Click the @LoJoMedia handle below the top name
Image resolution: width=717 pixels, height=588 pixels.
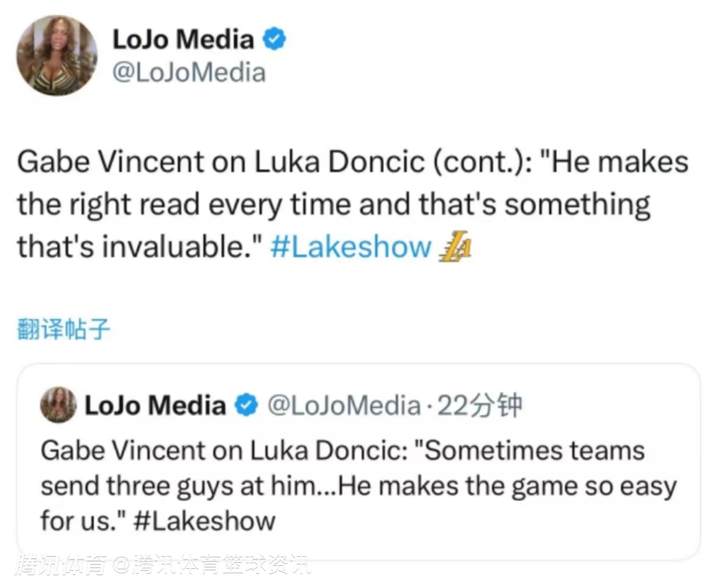point(189,72)
